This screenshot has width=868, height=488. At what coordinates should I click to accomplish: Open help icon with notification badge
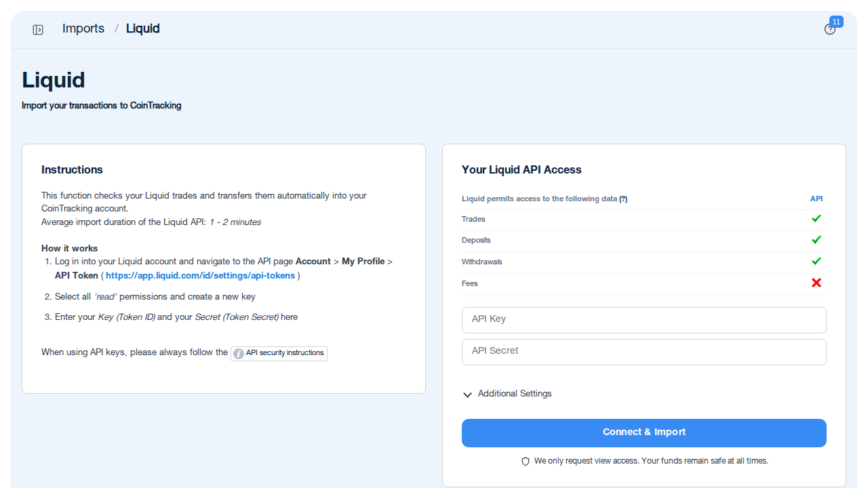pyautogui.click(x=829, y=29)
